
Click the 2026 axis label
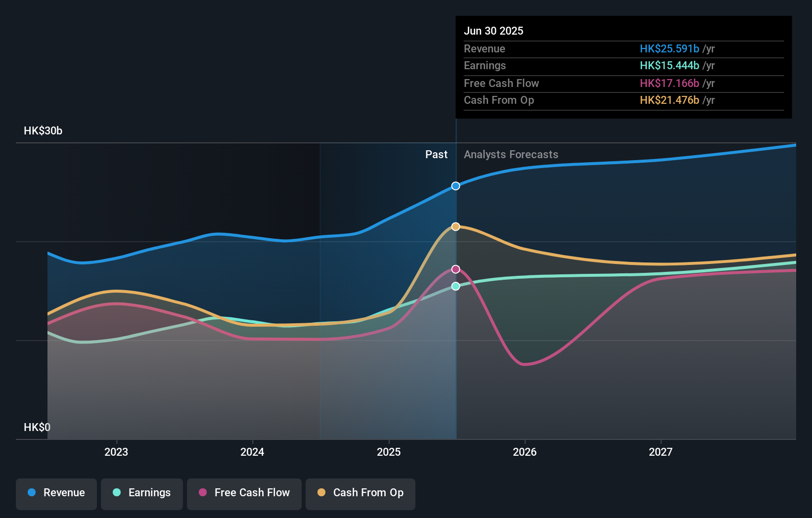coord(526,451)
